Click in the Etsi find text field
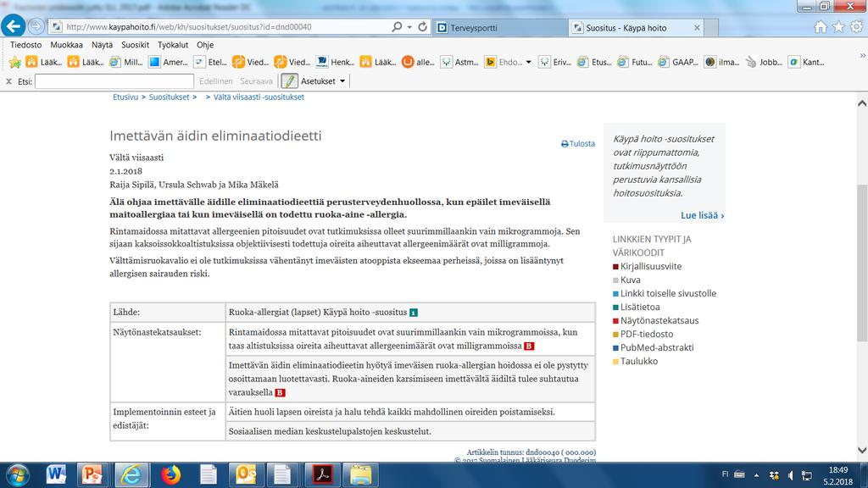Screen dimensions: 868x488 click(x=114, y=81)
